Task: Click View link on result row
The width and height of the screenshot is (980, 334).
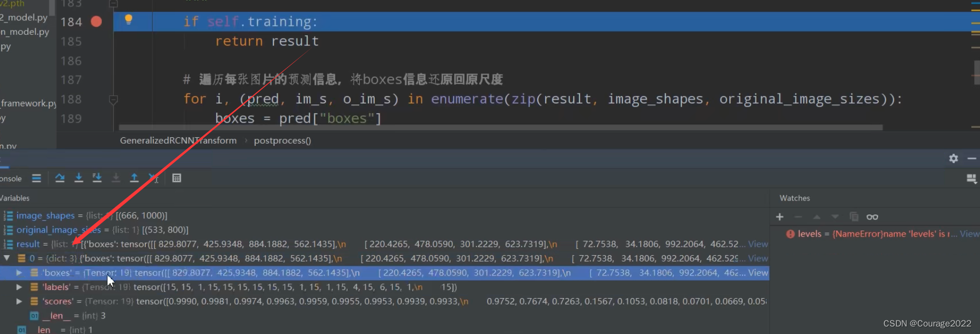Action: coord(758,244)
